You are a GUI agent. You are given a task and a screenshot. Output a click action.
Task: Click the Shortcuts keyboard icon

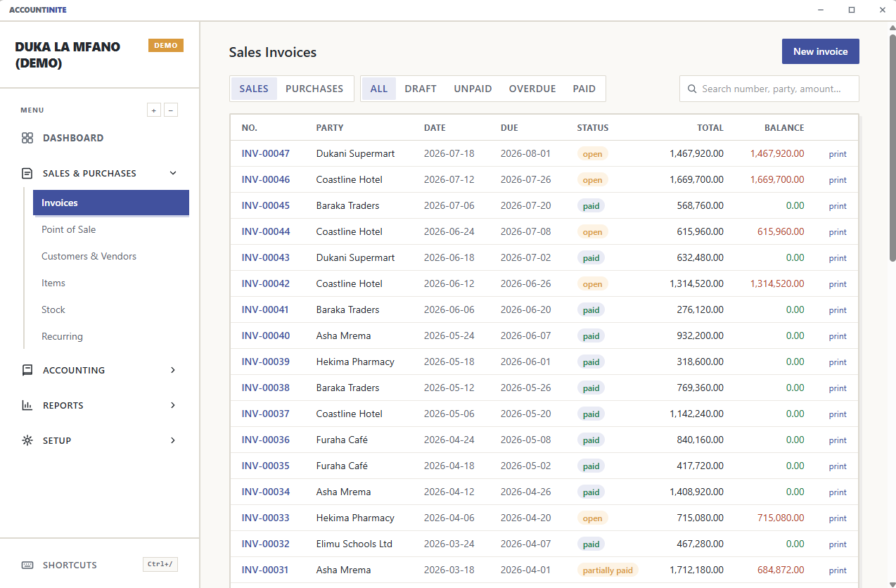pos(27,565)
